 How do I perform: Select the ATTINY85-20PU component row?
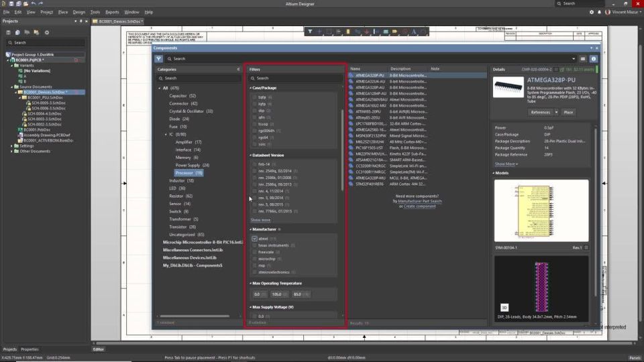pyautogui.click(x=418, y=112)
